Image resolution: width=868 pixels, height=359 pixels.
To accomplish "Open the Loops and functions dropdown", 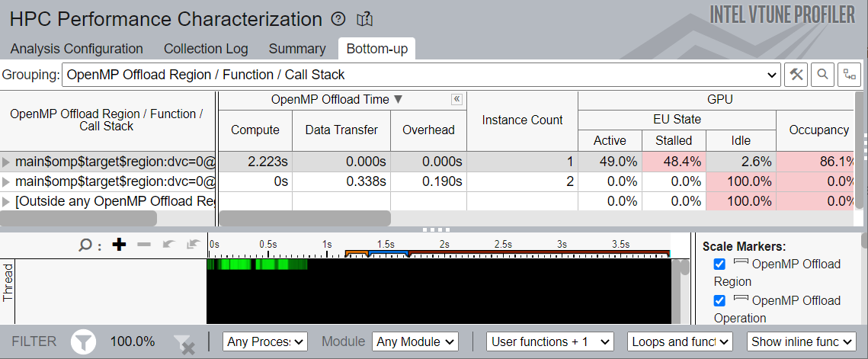I will pos(681,341).
